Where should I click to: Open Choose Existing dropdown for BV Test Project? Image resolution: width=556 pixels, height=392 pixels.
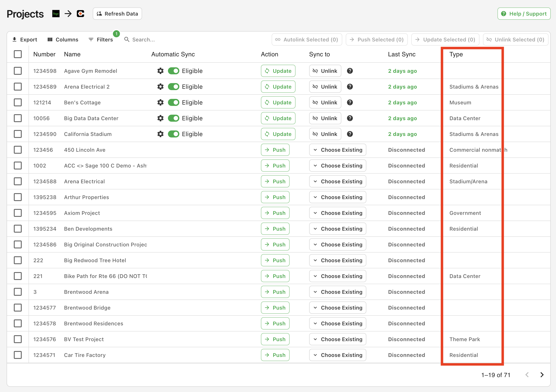pyautogui.click(x=338, y=339)
